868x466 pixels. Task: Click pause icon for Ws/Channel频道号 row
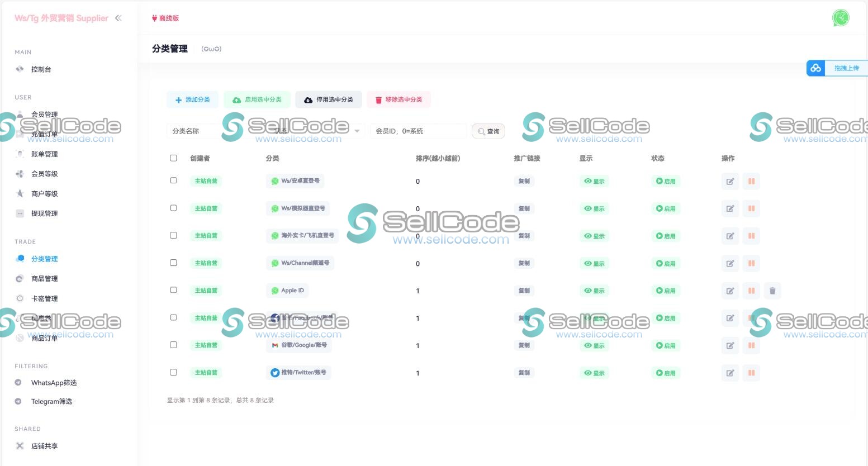click(x=751, y=263)
